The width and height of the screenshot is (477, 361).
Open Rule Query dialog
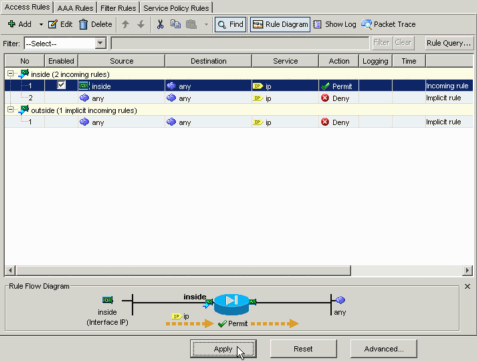[x=449, y=43]
